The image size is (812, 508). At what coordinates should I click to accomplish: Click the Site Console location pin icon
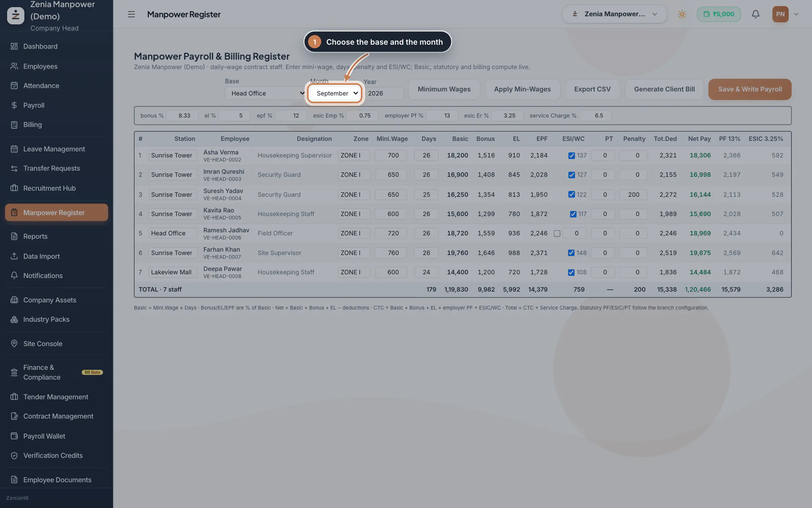tap(14, 343)
